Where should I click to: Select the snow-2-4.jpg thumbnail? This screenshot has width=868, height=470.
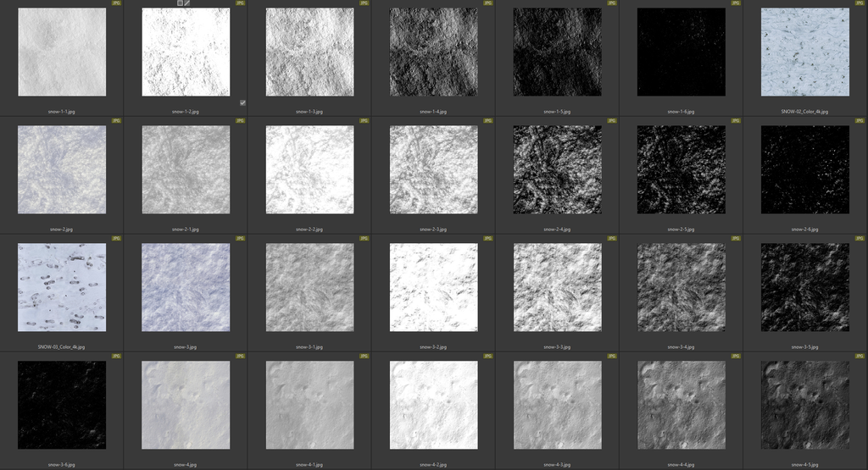click(557, 170)
